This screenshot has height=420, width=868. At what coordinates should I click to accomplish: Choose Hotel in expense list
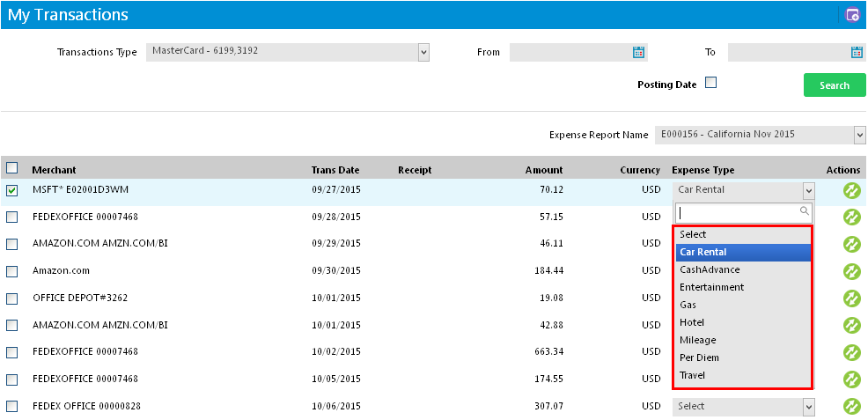coord(743,322)
